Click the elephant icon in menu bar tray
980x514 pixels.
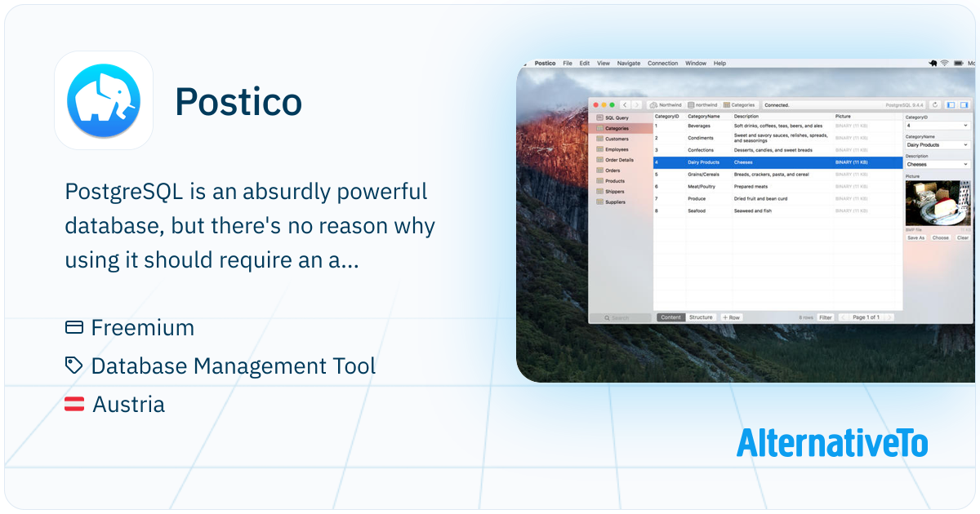tap(933, 63)
